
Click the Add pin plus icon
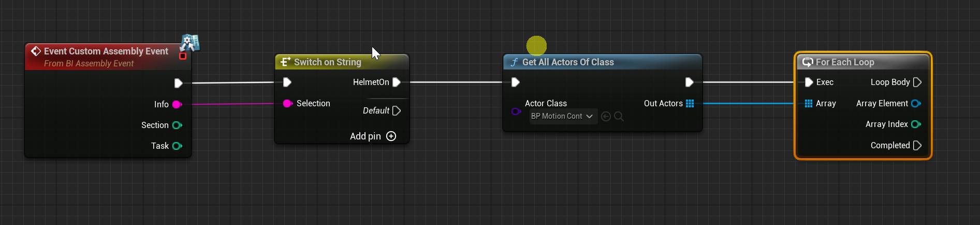[x=391, y=136]
